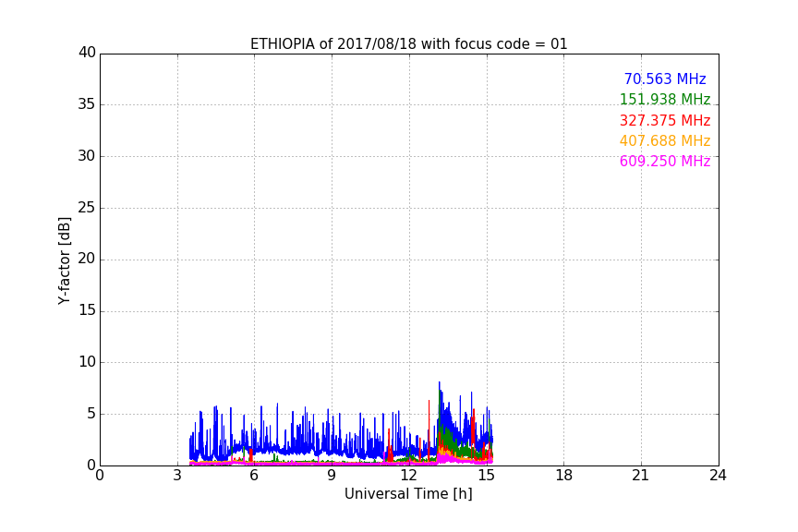Click the x-axis tick label 12
The width and height of the screenshot is (798, 532).
pos(409,476)
